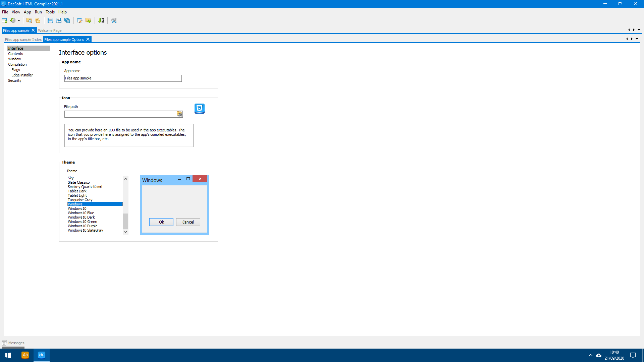Open the Help menu
This screenshot has height=362, width=644.
(62, 12)
